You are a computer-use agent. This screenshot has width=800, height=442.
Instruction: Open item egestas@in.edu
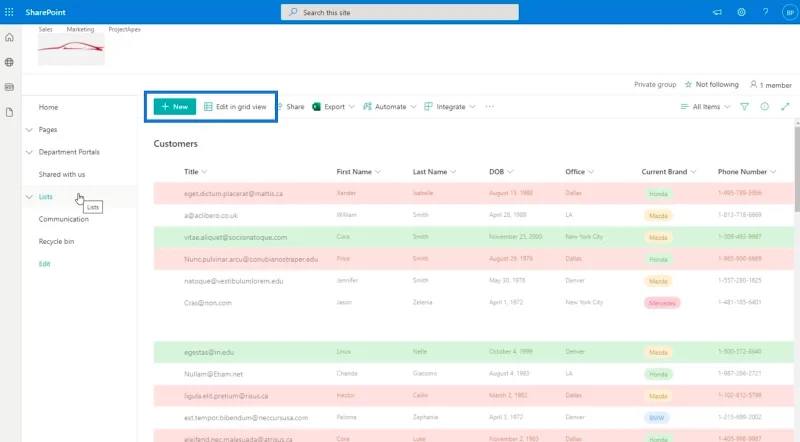(x=209, y=352)
